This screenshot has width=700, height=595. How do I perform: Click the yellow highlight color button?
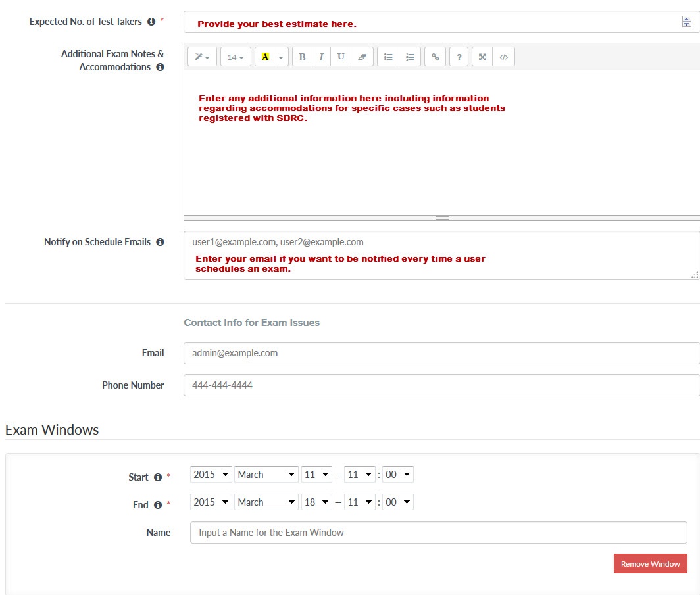pyautogui.click(x=265, y=57)
